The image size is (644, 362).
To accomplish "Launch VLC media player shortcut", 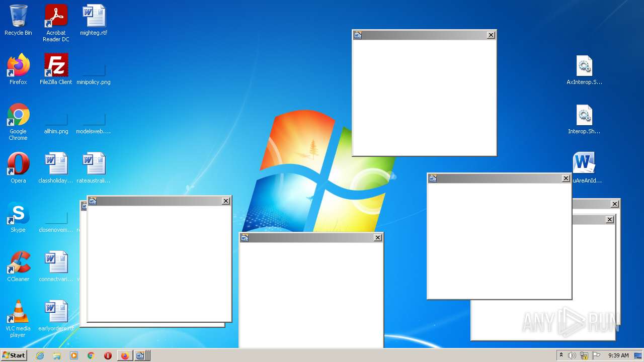I will 18,319.
